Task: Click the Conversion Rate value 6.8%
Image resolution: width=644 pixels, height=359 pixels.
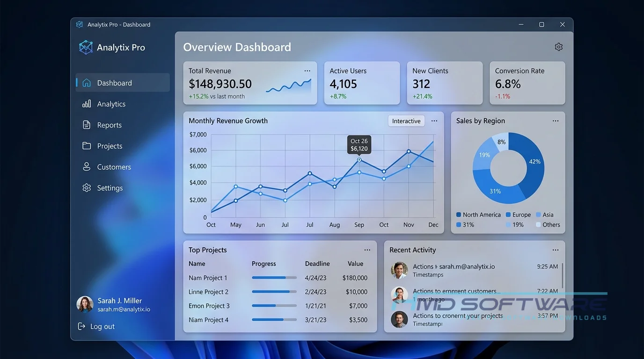Action: point(508,84)
